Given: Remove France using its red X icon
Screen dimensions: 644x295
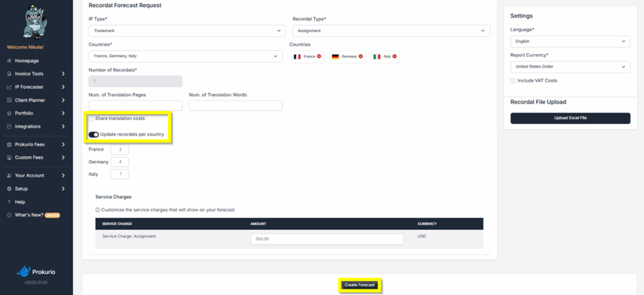Looking at the screenshot, I should click(319, 57).
